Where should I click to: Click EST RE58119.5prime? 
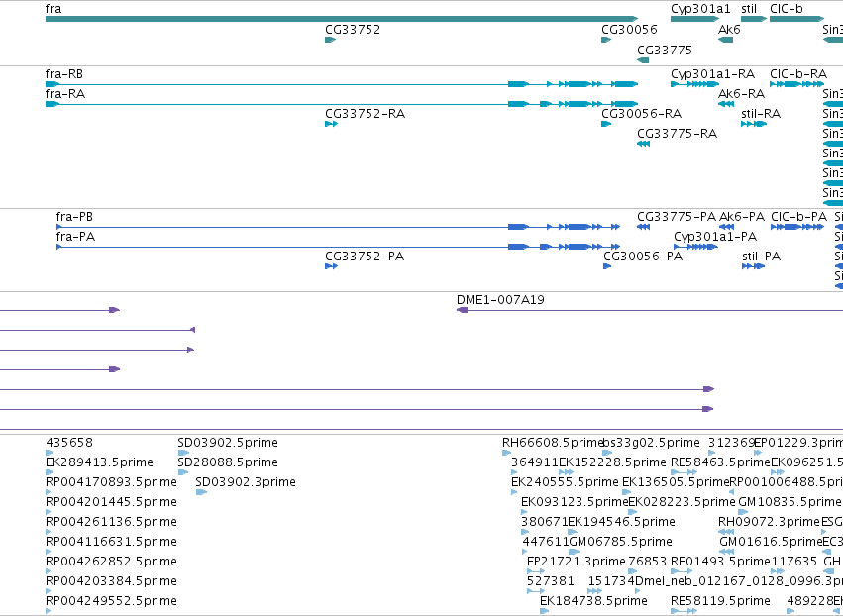[685, 611]
